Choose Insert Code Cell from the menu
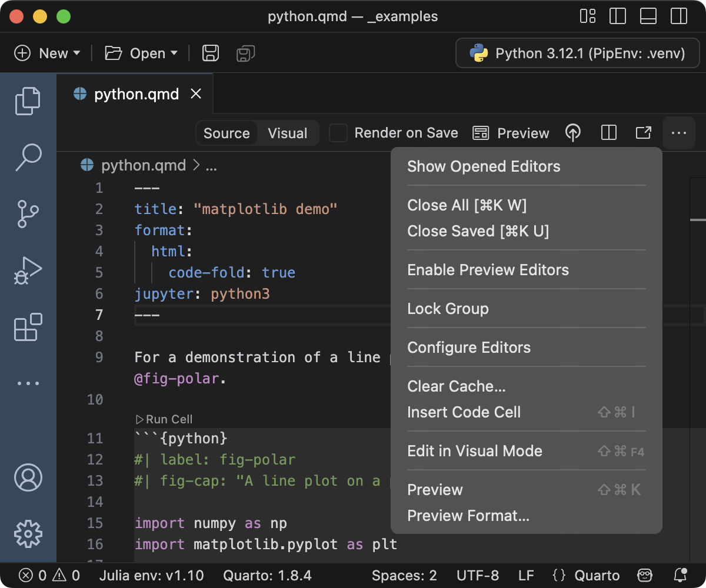Screen dimensions: 706x588 point(464,412)
